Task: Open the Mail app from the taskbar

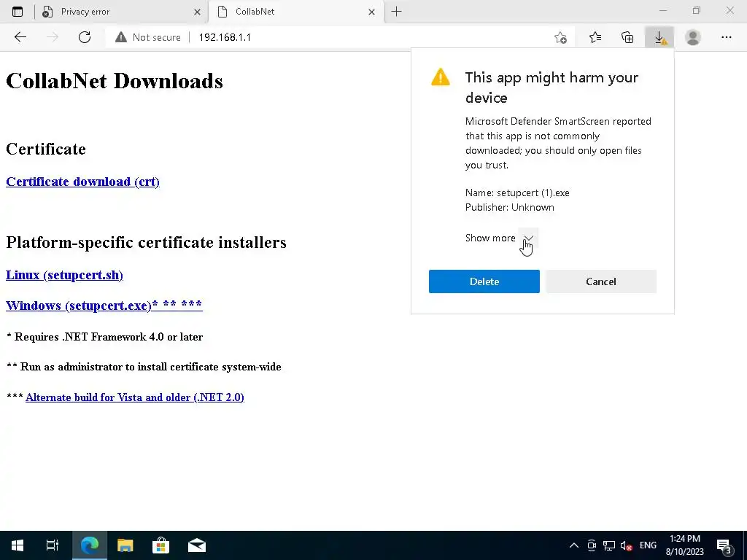Action: point(197,545)
